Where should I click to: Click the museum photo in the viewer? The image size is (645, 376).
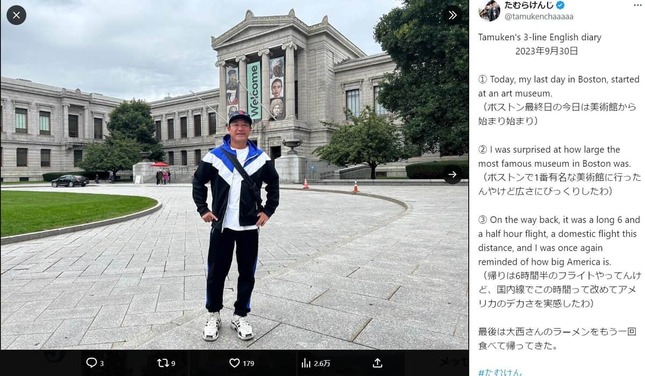pos(234,175)
